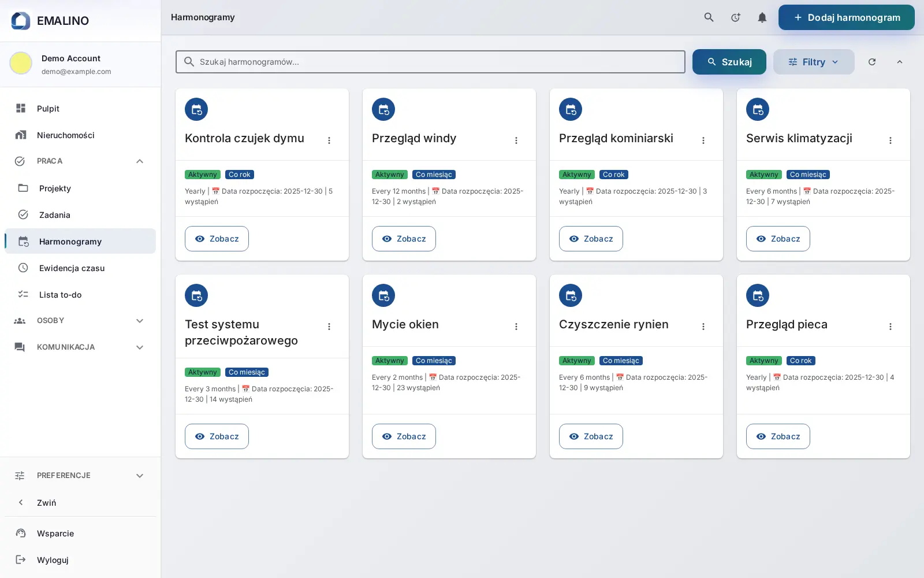Collapse the search panel with chevron-up
Viewport: 924px width, 578px height.
(899, 62)
